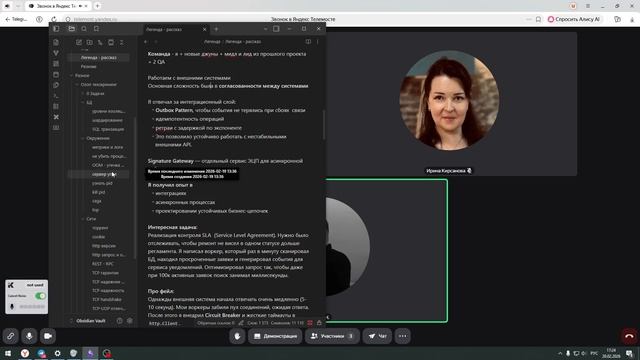The height and width of the screenshot is (360, 640).
Task: Open the 'kill pid' note in the tree
Action: click(x=98, y=192)
